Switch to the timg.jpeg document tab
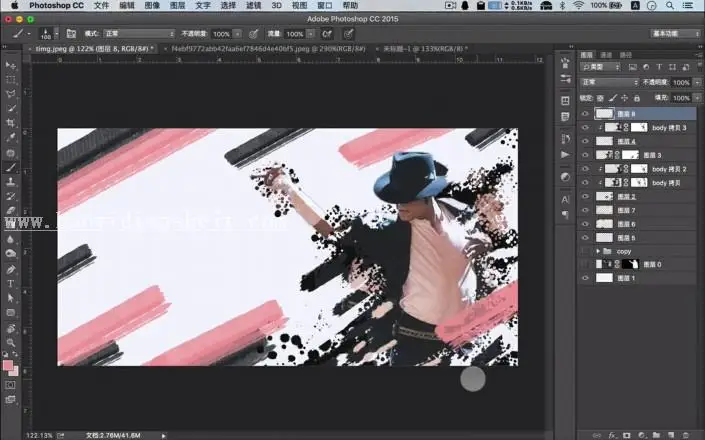 tap(92, 49)
